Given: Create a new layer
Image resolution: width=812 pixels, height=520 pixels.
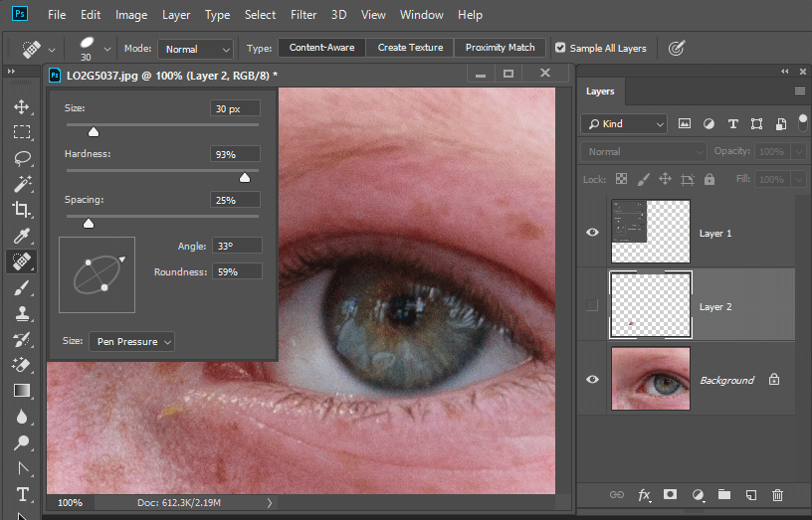Looking at the screenshot, I should coord(751,495).
